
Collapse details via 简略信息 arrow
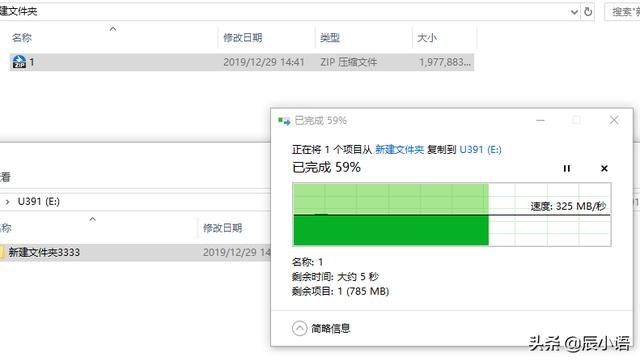point(299,328)
